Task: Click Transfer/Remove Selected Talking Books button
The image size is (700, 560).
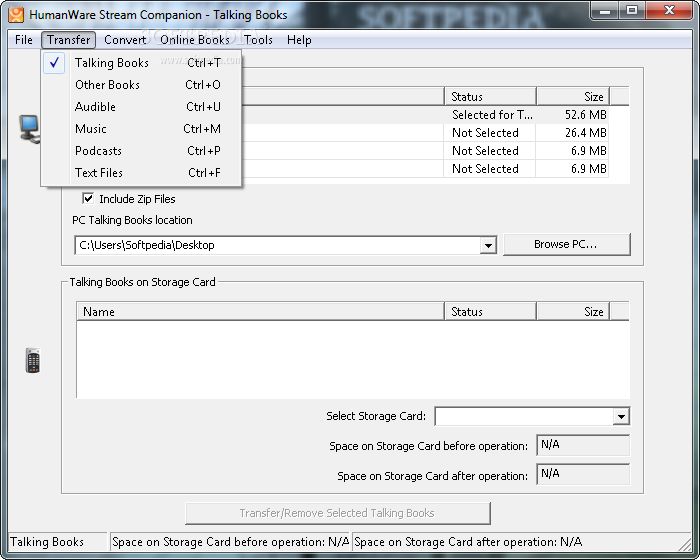Action: click(338, 513)
